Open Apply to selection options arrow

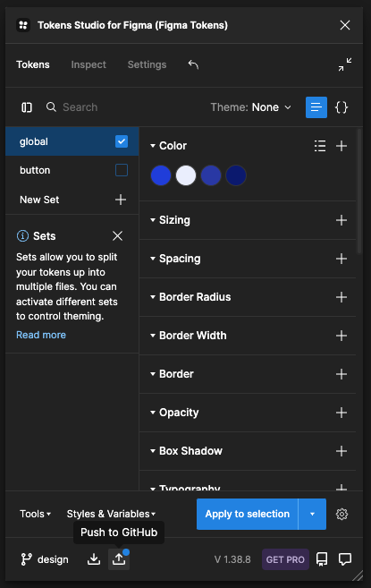312,514
